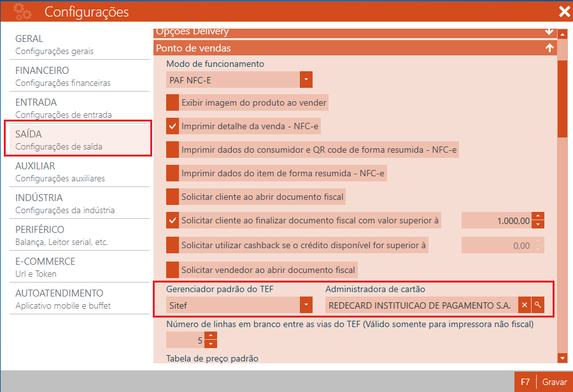Open Modo de funcionamento dropdown
The height and width of the screenshot is (392, 573).
[306, 80]
